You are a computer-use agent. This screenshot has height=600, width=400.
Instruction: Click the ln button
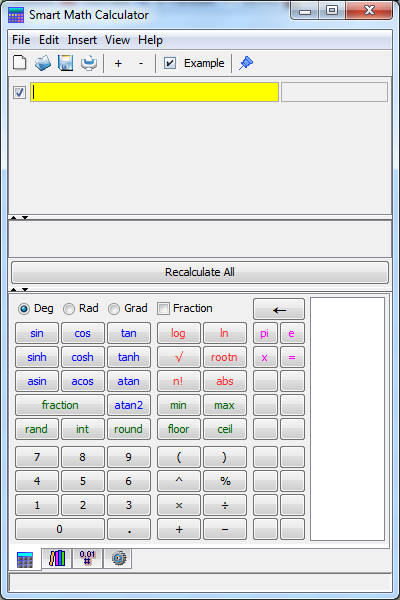pos(225,333)
